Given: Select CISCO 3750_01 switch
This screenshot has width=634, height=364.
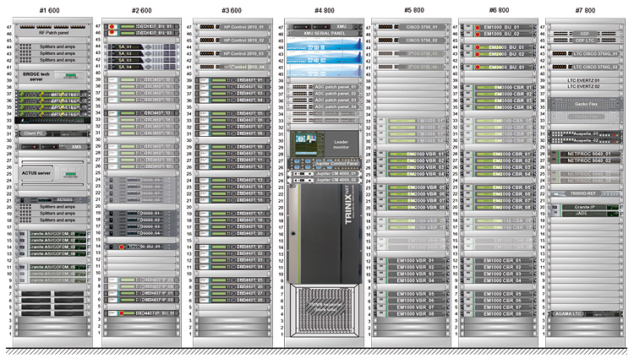Looking at the screenshot, I should 411,27.
